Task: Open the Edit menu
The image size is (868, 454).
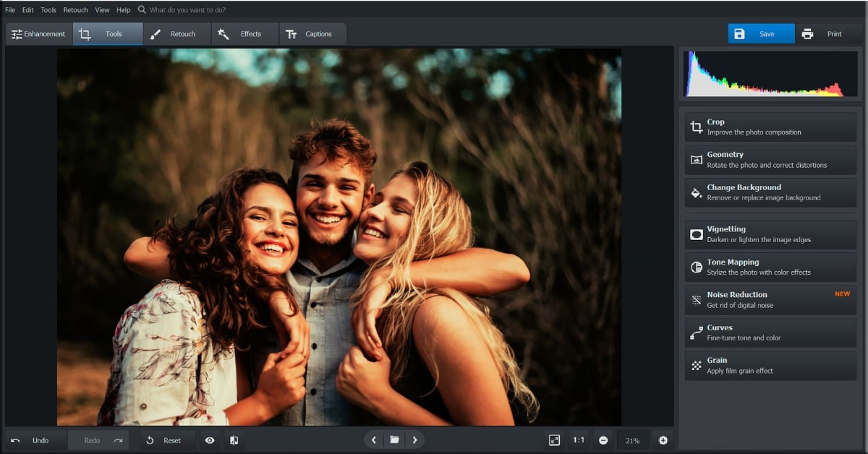Action: pyautogui.click(x=28, y=10)
